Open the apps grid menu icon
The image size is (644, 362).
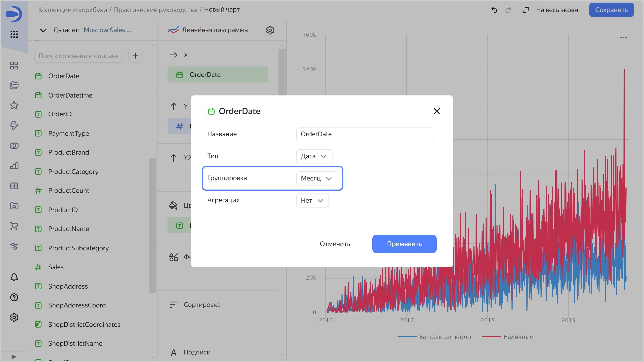click(14, 34)
